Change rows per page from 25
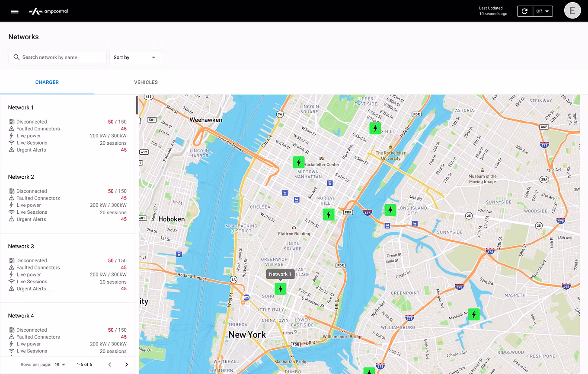 [60, 364]
